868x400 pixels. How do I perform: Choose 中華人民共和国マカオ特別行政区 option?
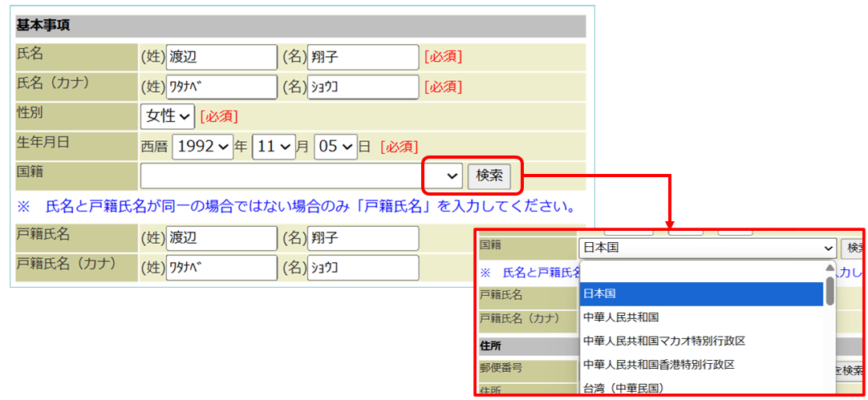click(x=700, y=341)
